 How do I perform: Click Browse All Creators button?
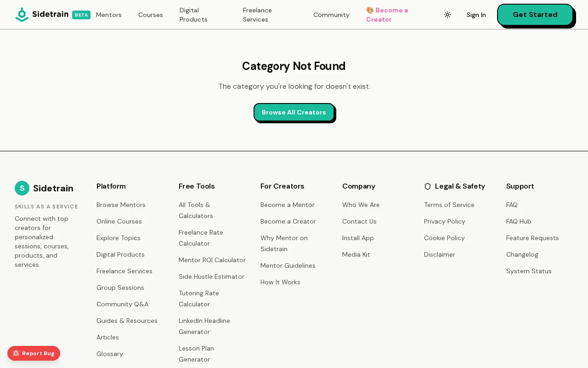pyautogui.click(x=294, y=112)
